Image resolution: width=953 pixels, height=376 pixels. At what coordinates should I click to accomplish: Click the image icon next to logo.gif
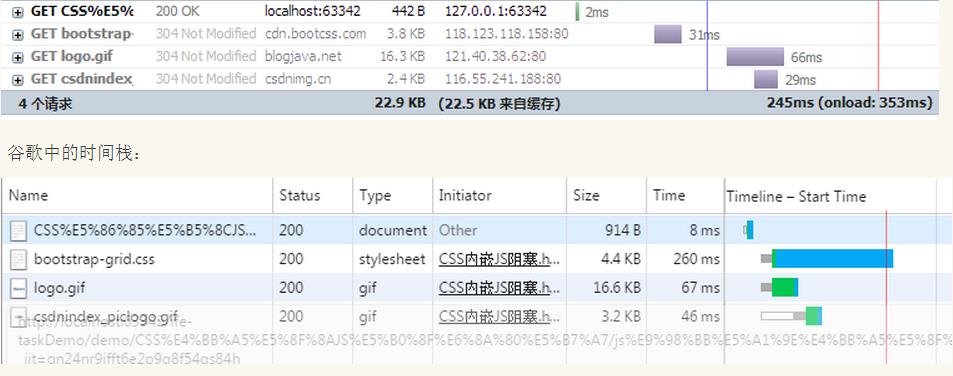click(19, 288)
